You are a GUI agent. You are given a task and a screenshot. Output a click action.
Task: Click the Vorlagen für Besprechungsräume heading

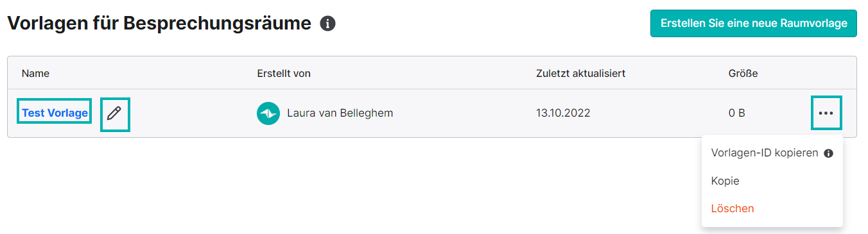point(159,24)
